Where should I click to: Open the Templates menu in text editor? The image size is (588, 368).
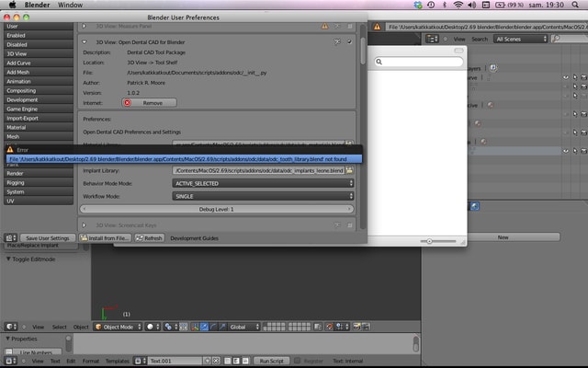(x=117, y=361)
